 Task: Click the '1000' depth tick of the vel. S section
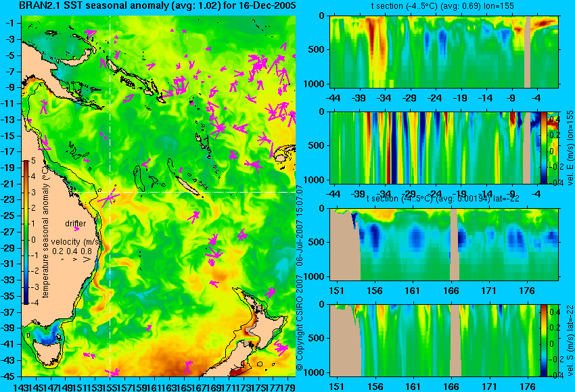coord(315,372)
